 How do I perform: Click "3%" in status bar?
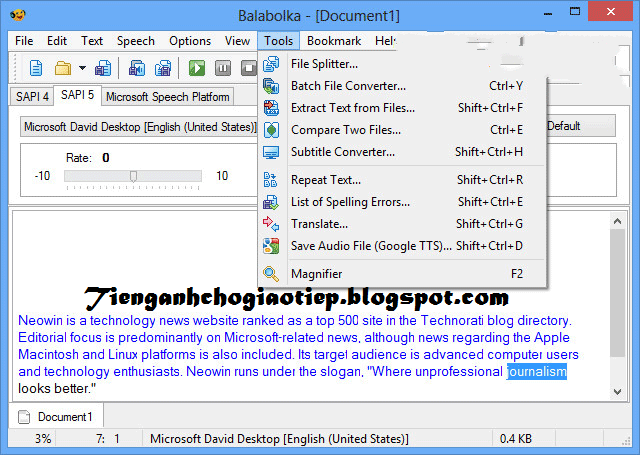[x=43, y=439]
